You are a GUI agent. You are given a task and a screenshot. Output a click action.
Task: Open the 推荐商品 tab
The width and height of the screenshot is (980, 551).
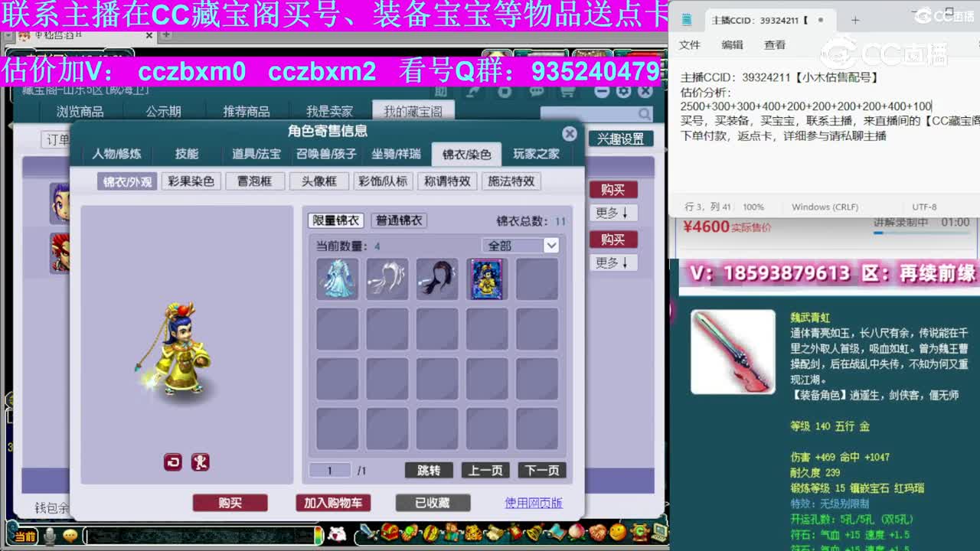pos(246,112)
